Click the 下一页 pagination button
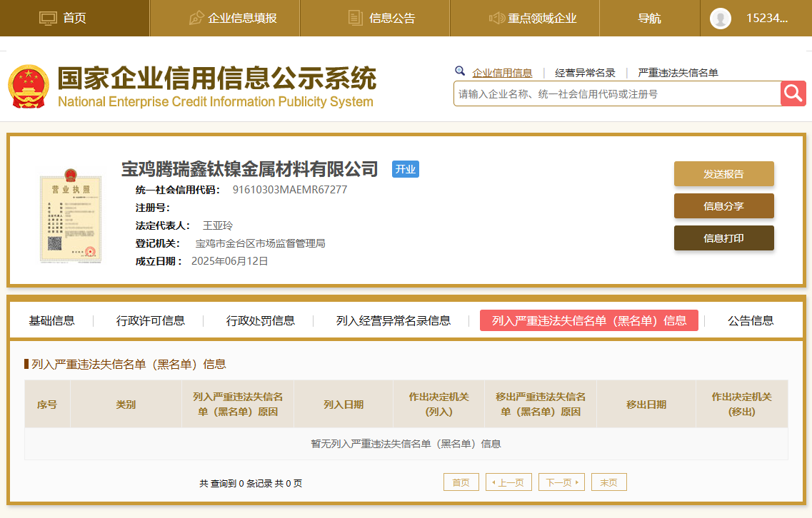The image size is (812, 518). tap(561, 482)
